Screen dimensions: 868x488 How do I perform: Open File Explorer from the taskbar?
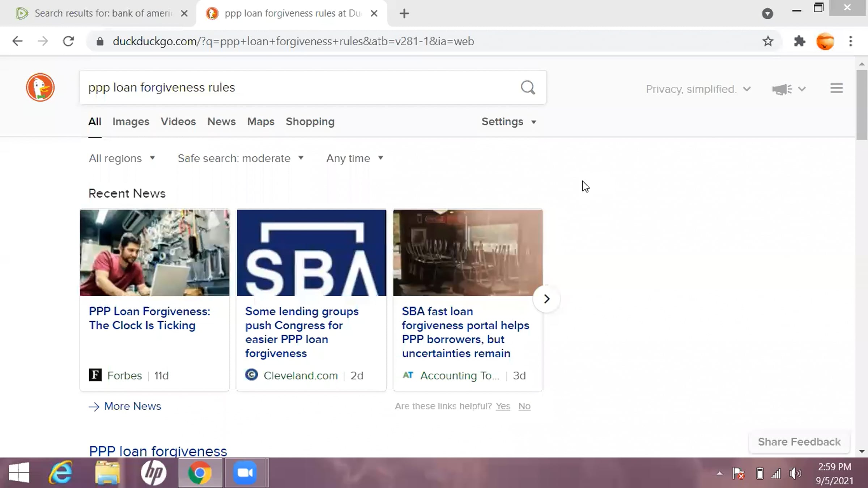pos(107,472)
